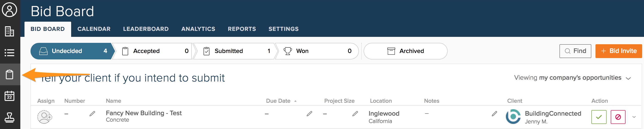Open the user profile icon in sidebar

(x=9, y=10)
